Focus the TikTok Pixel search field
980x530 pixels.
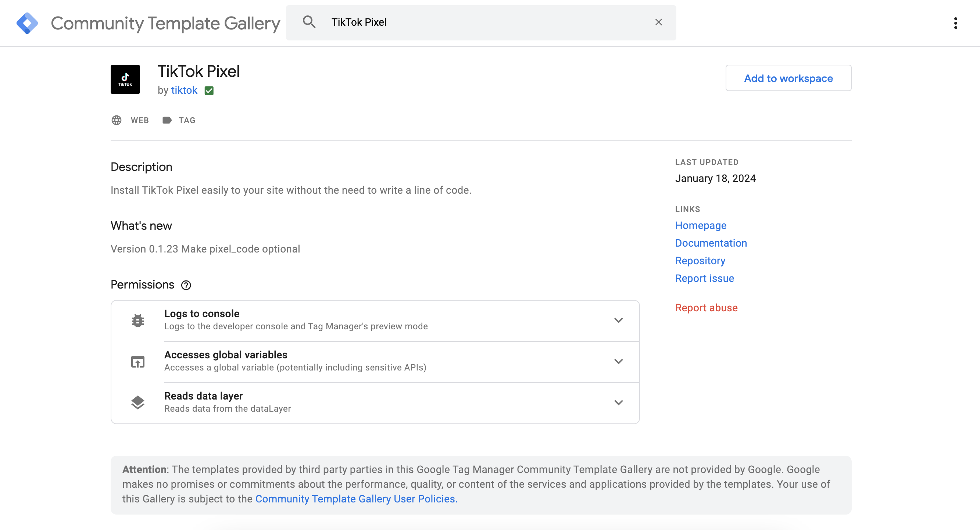[481, 22]
